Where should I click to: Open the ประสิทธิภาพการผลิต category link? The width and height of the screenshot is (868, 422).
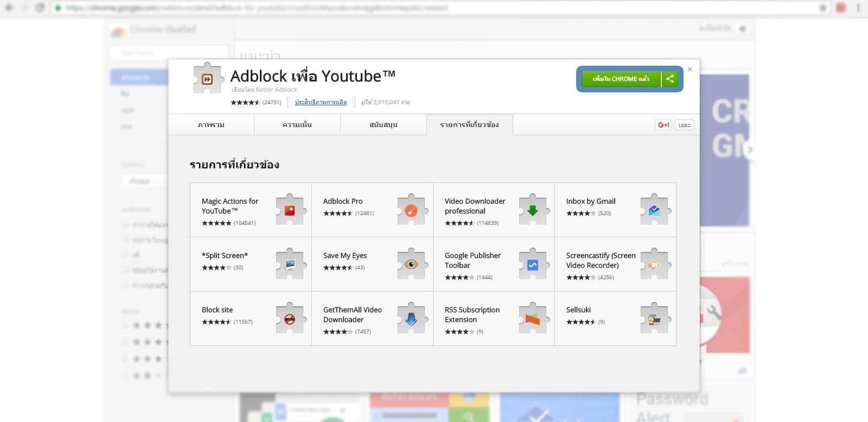[x=321, y=102]
